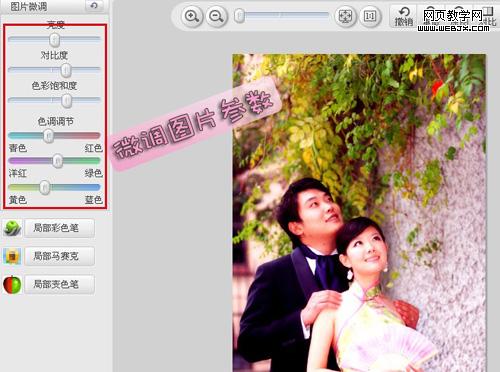Reset 图片微调 settings with the arrow icon
This screenshot has width=500, height=372.
tap(94, 6)
